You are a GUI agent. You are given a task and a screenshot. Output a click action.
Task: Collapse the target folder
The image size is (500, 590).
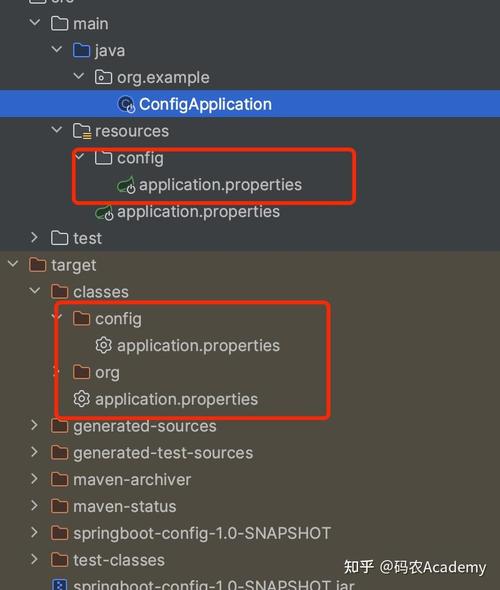13,264
